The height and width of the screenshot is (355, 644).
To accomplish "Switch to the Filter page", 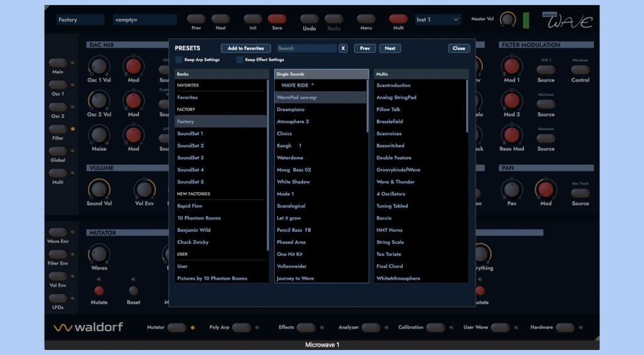I will click(57, 129).
